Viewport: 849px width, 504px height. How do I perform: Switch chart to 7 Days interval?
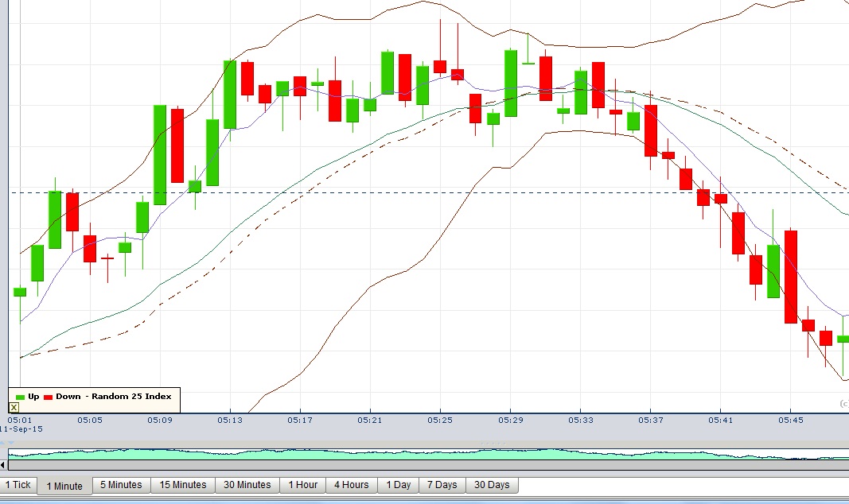point(442,485)
